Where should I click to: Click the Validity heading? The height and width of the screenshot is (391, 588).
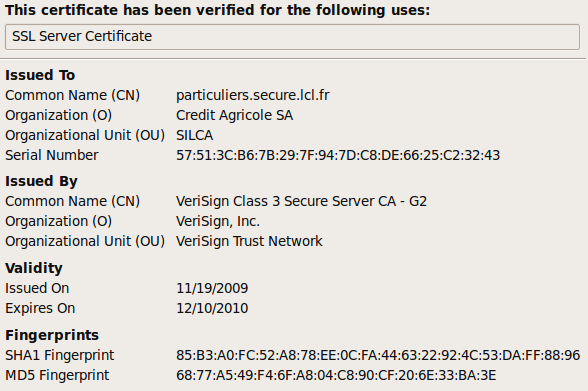point(34,268)
